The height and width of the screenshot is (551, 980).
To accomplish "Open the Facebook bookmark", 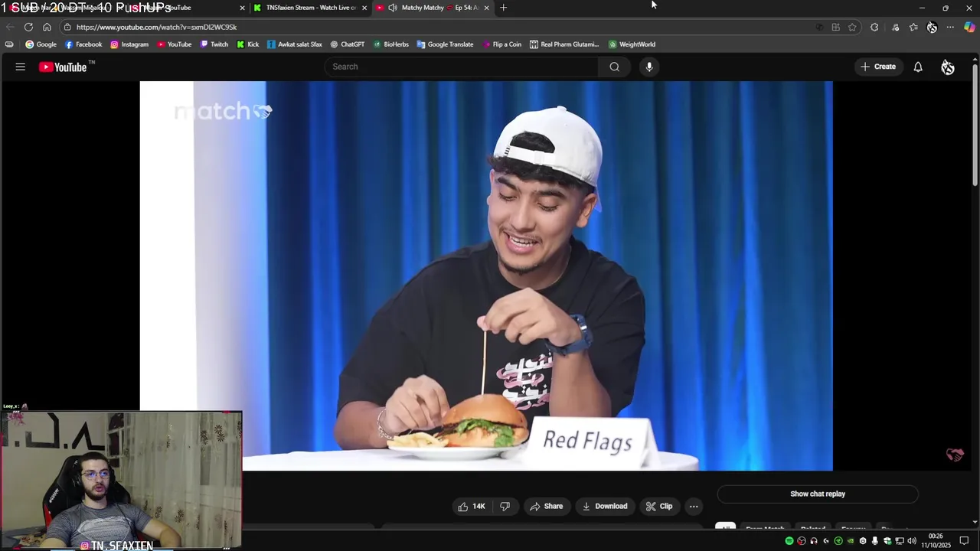I will [x=83, y=44].
